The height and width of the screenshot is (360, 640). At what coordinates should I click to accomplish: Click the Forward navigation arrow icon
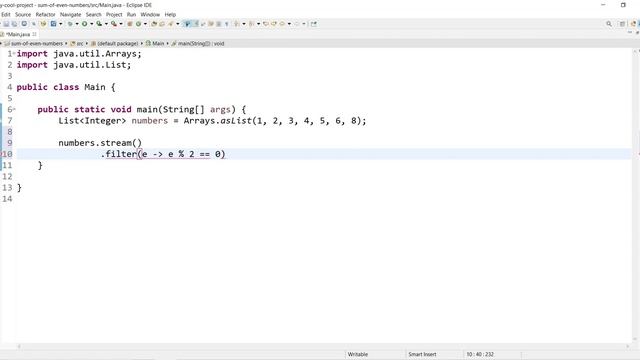pyautogui.click(x=297, y=24)
